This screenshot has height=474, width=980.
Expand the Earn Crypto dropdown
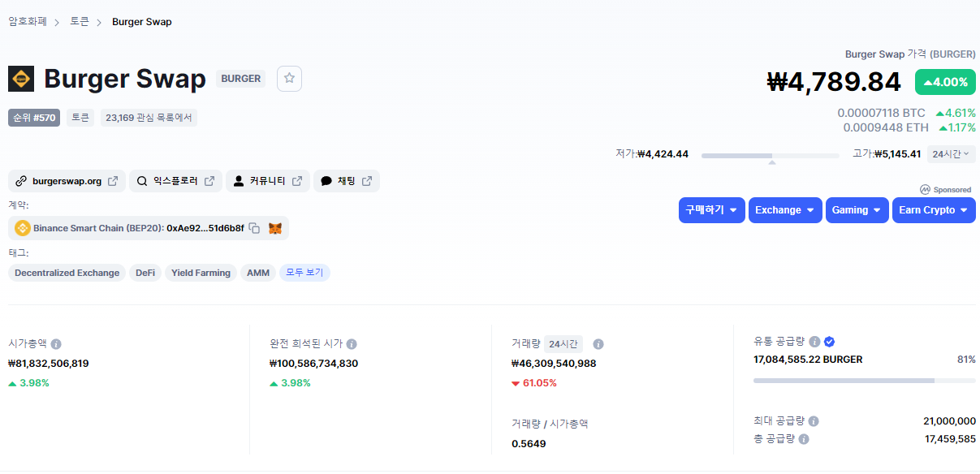933,210
